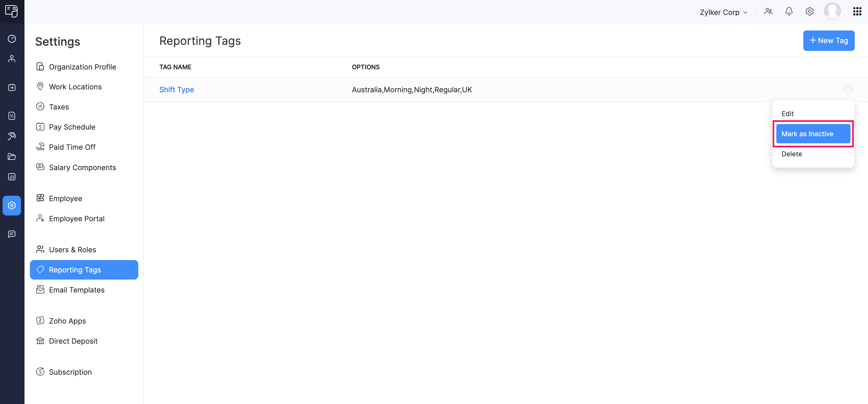Viewport: 868px width, 404px height.
Task: Open Users & Roles settings
Action: [x=84, y=249]
